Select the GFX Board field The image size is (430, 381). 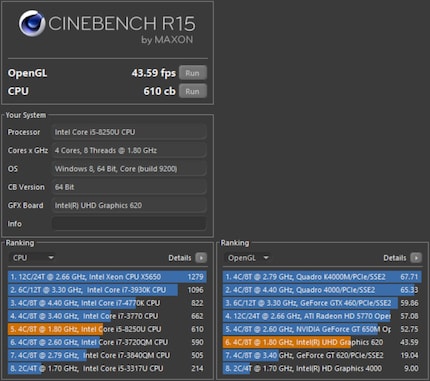(129, 205)
